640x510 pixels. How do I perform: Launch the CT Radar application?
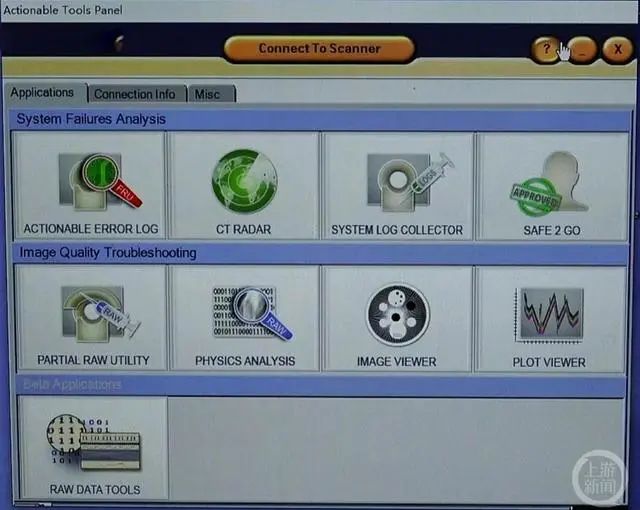[244, 186]
